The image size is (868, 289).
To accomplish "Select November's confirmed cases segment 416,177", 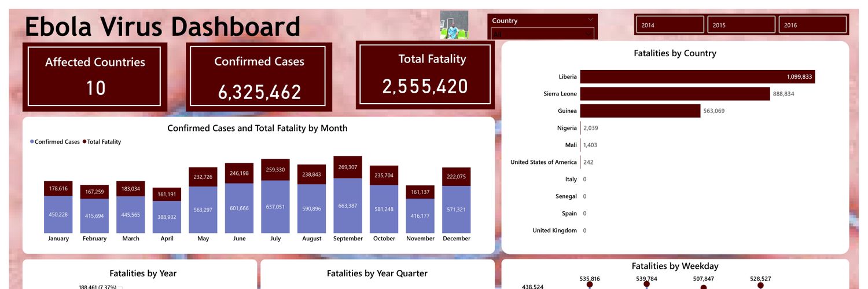I will [x=420, y=216].
